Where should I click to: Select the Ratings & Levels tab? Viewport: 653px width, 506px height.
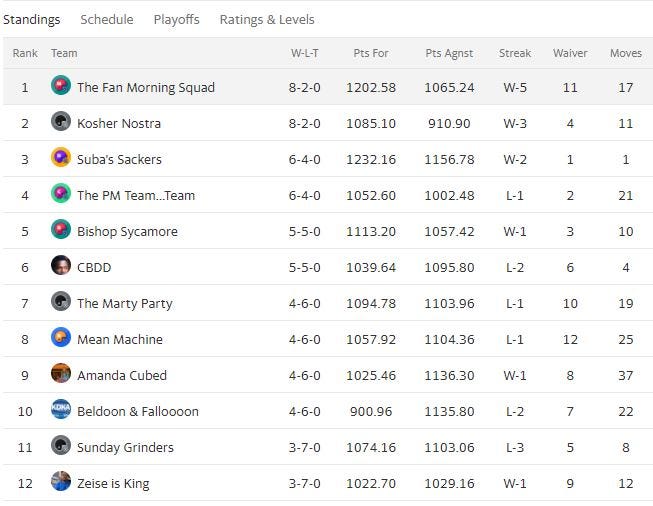266,19
